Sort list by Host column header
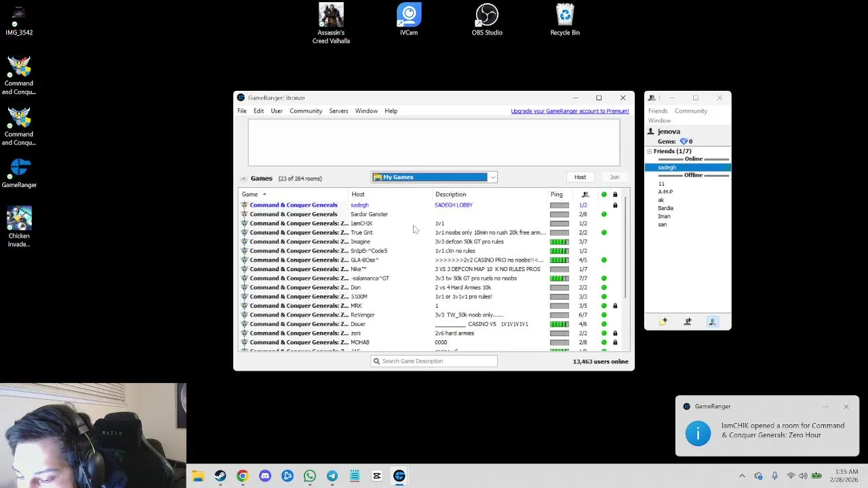Viewport: 868px width, 488px height. 391,195
